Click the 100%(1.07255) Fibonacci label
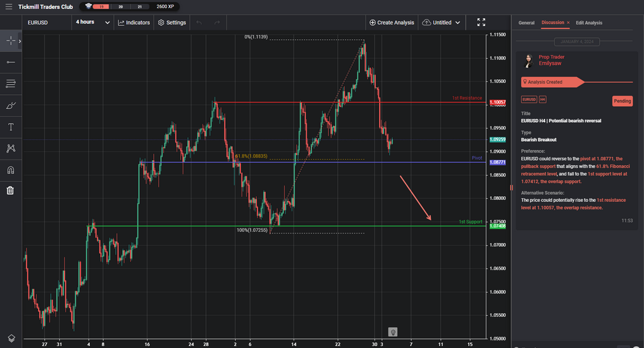Image resolution: width=644 pixels, height=348 pixels. coord(252,230)
